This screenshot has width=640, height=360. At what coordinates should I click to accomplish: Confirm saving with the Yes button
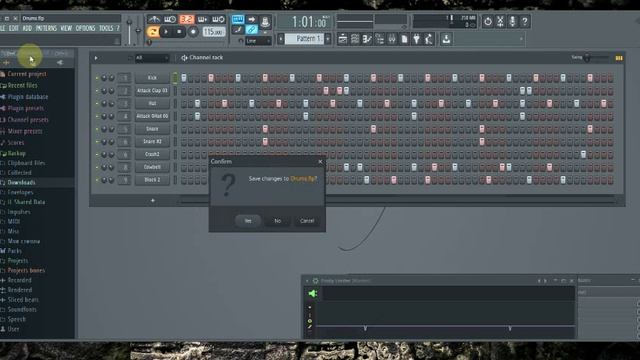pos(248,221)
